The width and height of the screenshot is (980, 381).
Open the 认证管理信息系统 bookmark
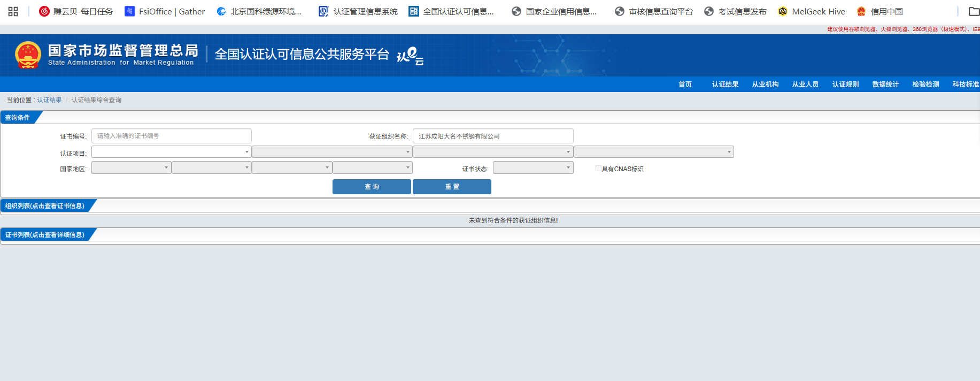pos(358,11)
